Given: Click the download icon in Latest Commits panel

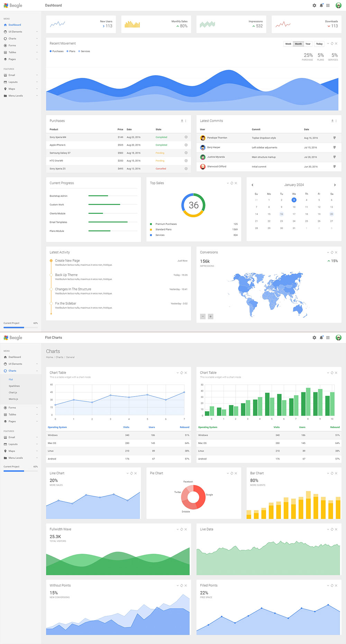Looking at the screenshot, I should [x=332, y=121].
